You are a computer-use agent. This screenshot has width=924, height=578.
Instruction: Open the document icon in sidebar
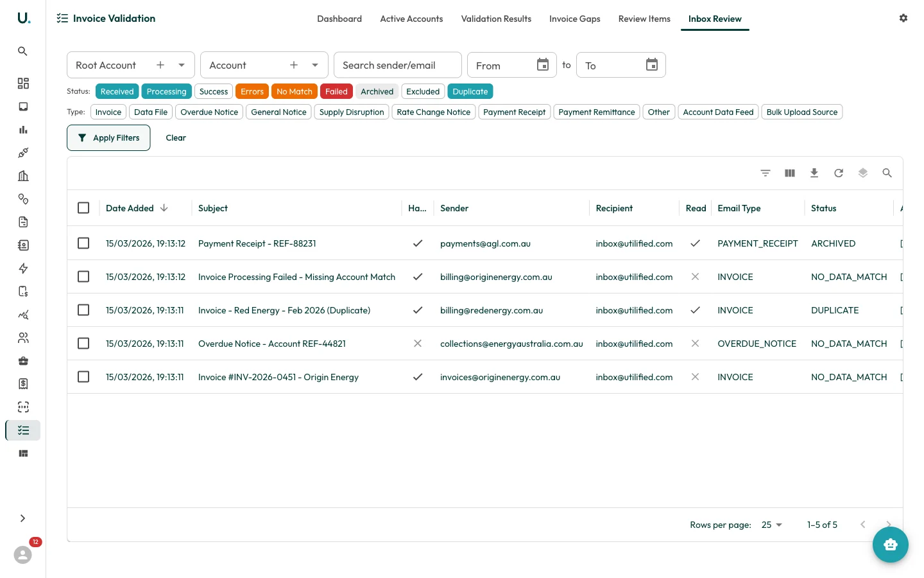(23, 222)
